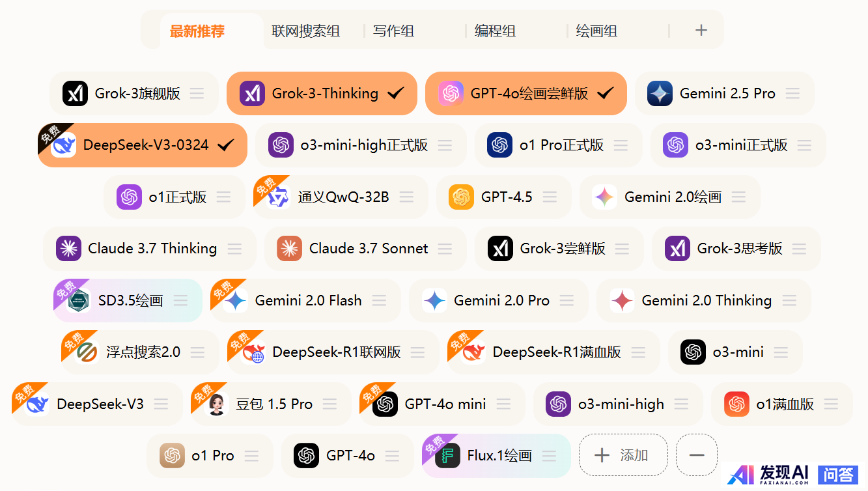Open menu handle on 豆包 1.5 Pro
868x491 pixels.
[329, 404]
